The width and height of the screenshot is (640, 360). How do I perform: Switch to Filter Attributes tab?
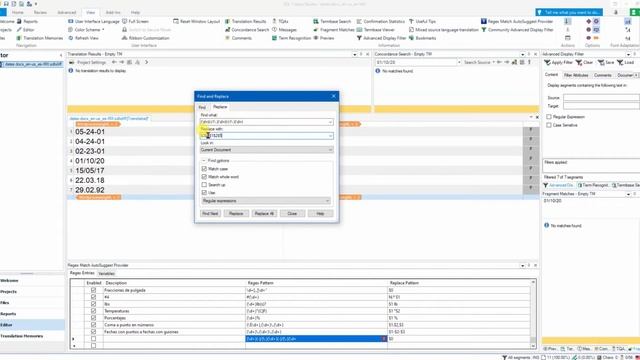(x=576, y=75)
